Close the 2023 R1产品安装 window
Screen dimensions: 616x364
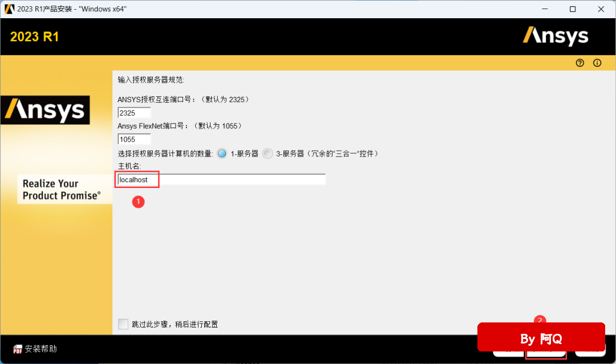[x=601, y=9]
